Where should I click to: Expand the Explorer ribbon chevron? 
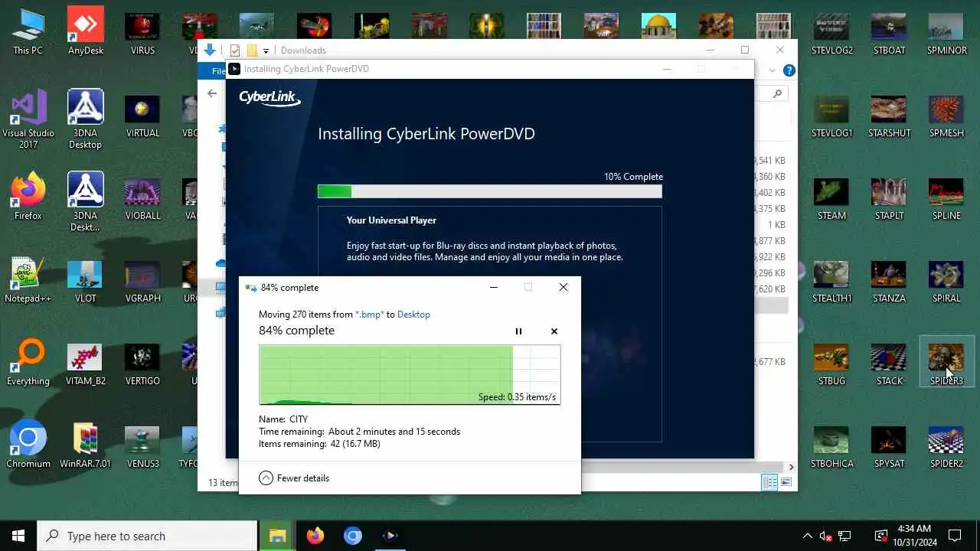772,70
